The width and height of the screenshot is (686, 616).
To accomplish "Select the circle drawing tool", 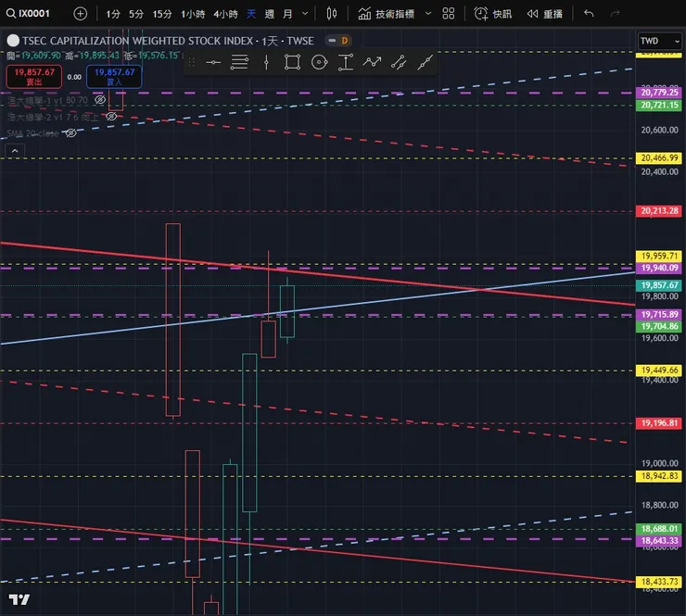I will pyautogui.click(x=319, y=62).
